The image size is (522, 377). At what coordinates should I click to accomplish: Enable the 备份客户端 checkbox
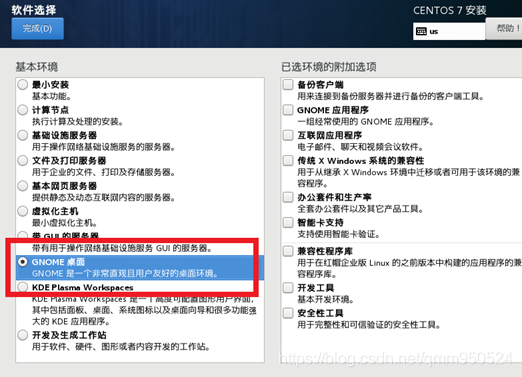pos(288,84)
